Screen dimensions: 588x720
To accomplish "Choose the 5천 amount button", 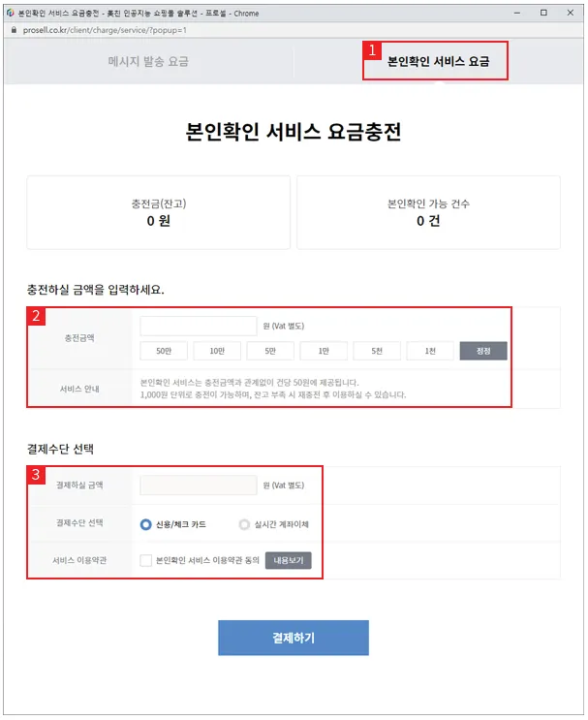I will coord(377,351).
